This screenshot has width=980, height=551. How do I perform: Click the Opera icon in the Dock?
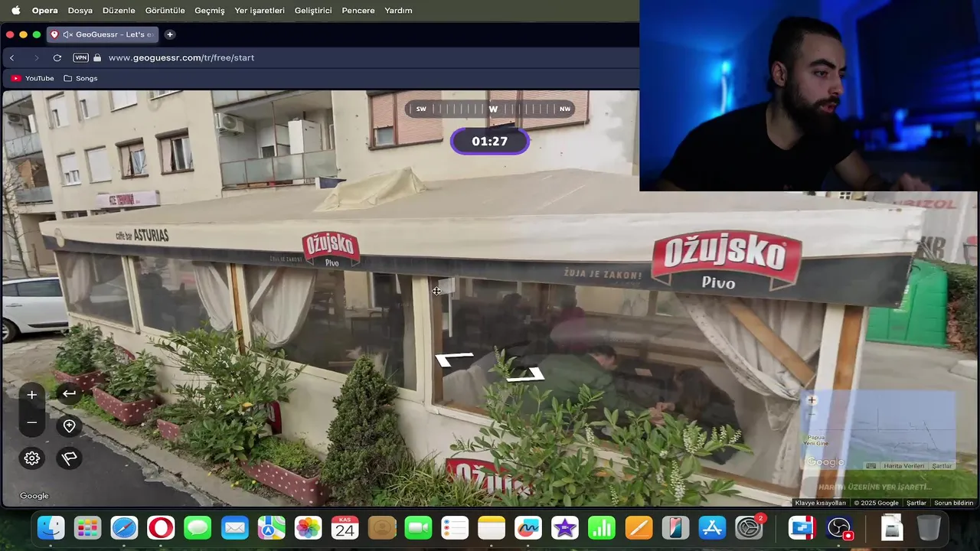pos(161,528)
